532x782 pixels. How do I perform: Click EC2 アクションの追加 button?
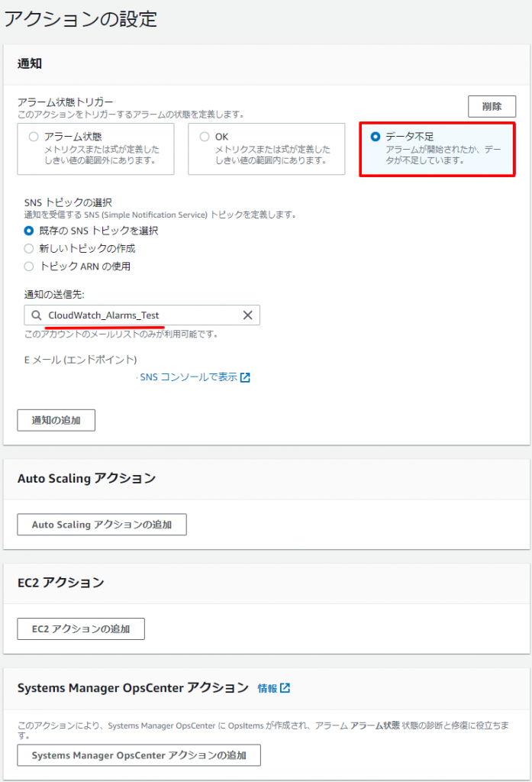pyautogui.click(x=81, y=629)
